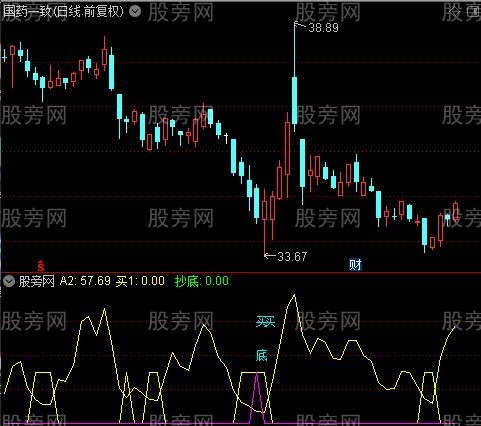Open the 财 financial info marker
The image size is (481, 426).
tap(355, 265)
